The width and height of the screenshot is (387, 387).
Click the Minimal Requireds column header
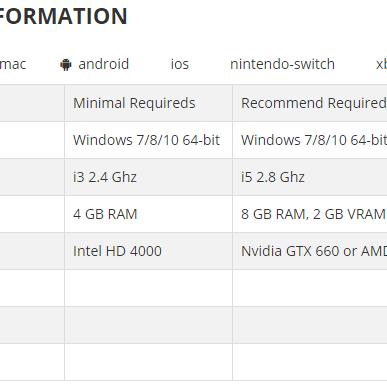point(149,103)
